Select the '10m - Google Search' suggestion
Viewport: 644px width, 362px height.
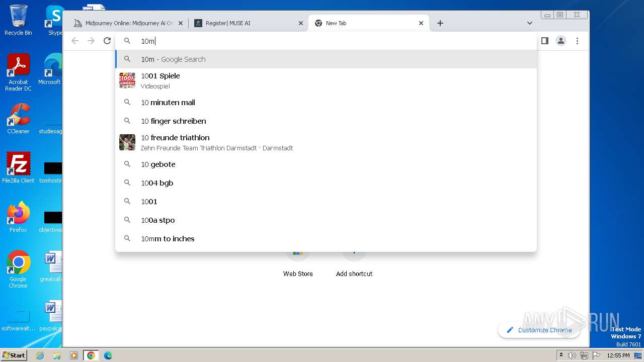tap(326, 59)
